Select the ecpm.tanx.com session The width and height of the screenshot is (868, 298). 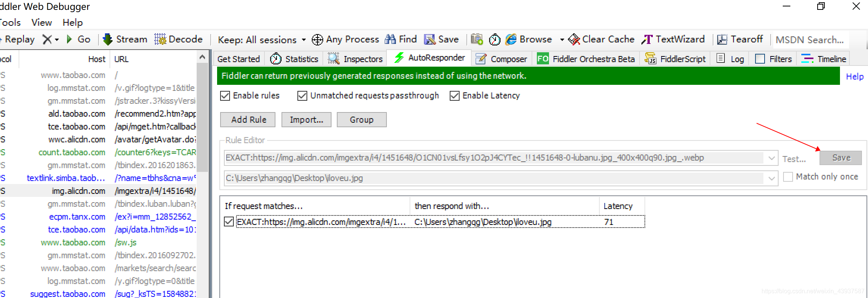coord(99,217)
